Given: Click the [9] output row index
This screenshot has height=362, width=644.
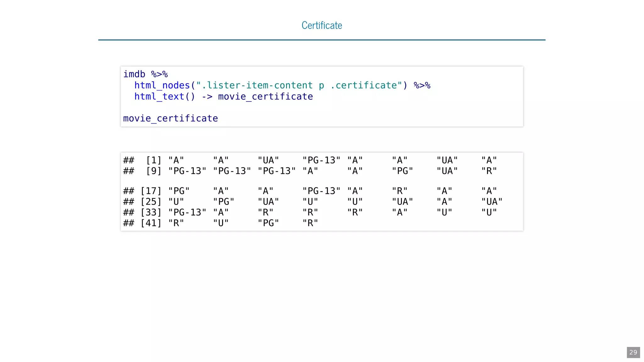Looking at the screenshot, I should tap(153, 171).
